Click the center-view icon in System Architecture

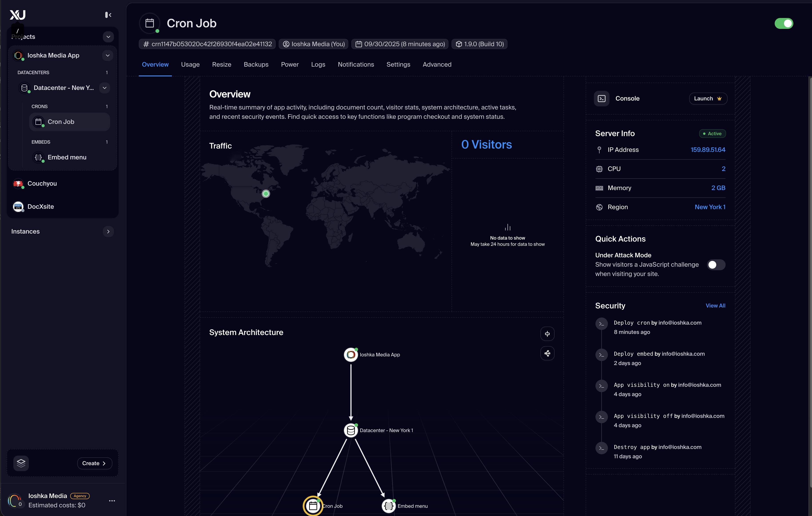(547, 334)
